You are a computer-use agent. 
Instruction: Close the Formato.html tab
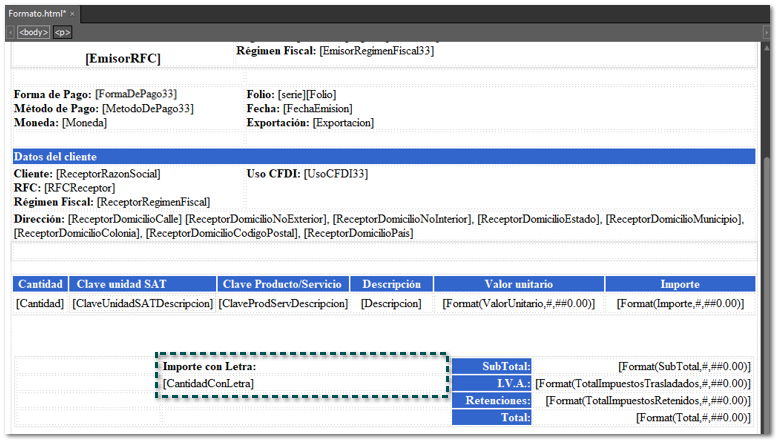[x=72, y=13]
